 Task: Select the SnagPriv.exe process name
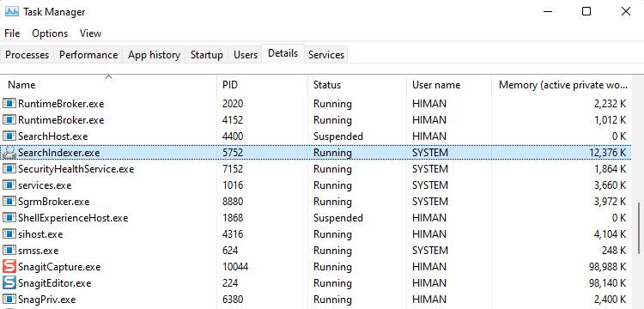47,300
